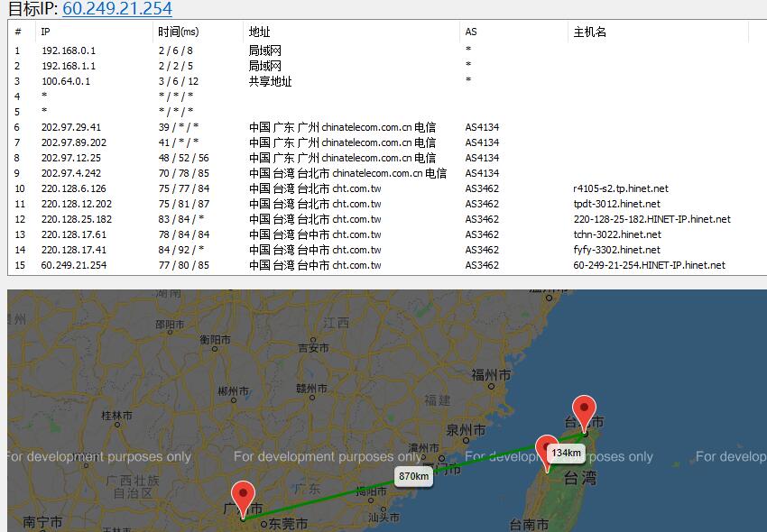This screenshot has height=532, width=767.
Task: Select hop 11 IP 220.128.12.202
Action: pyautogui.click(x=77, y=204)
